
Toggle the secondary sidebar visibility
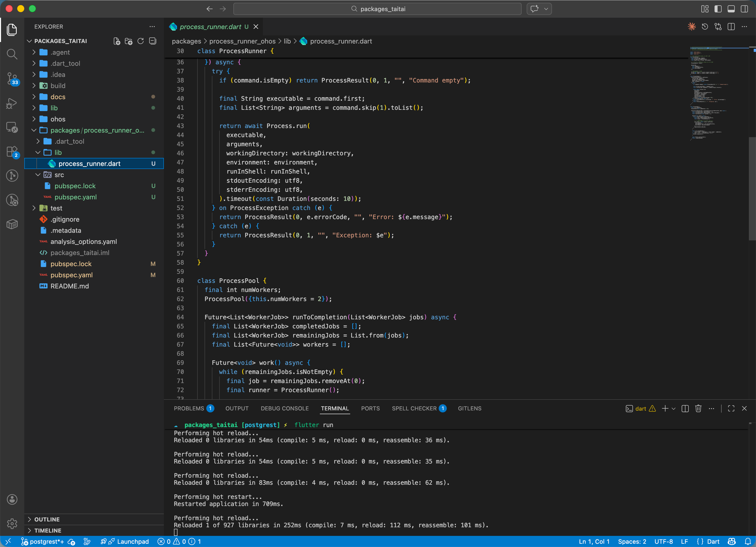pyautogui.click(x=744, y=9)
